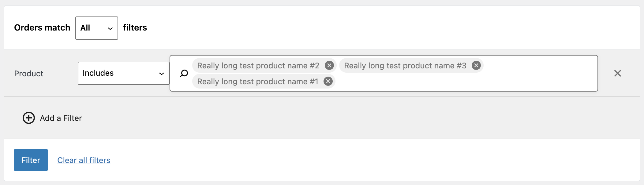
Task: Open the Clear all filters link
Action: click(84, 160)
